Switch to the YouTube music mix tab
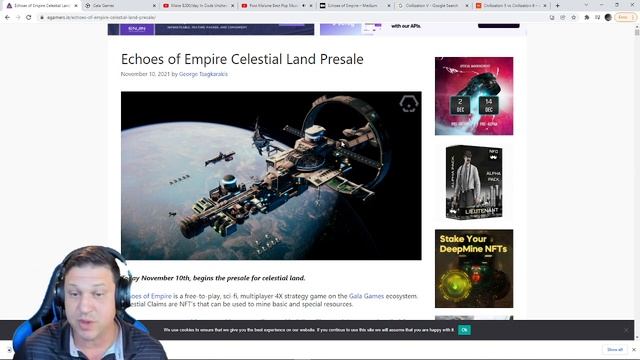The width and height of the screenshot is (640, 360). [x=272, y=6]
